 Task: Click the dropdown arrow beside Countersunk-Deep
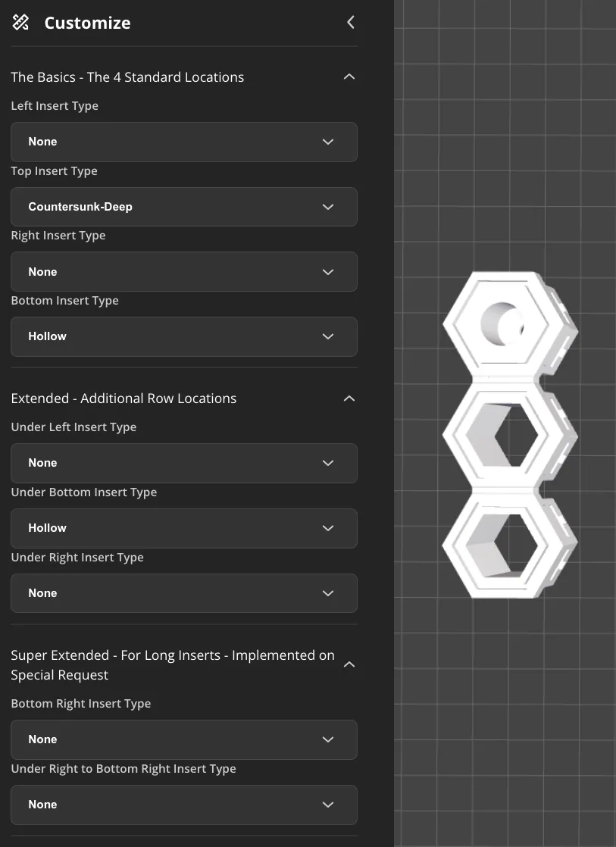[x=328, y=206]
